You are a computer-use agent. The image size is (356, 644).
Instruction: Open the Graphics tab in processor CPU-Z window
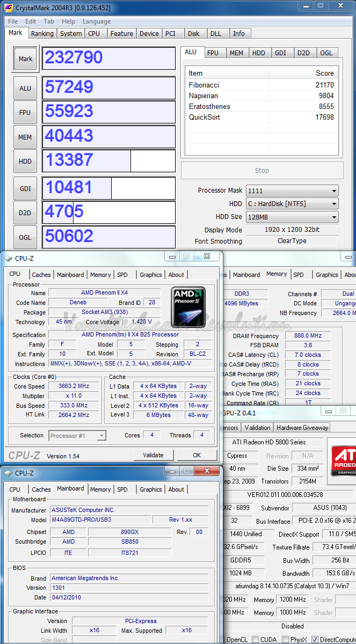click(x=151, y=275)
